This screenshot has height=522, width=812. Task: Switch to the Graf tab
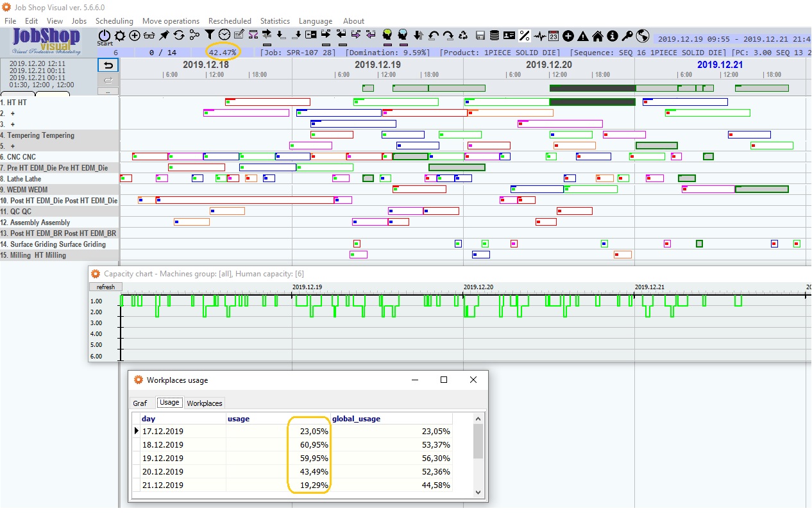coord(140,403)
